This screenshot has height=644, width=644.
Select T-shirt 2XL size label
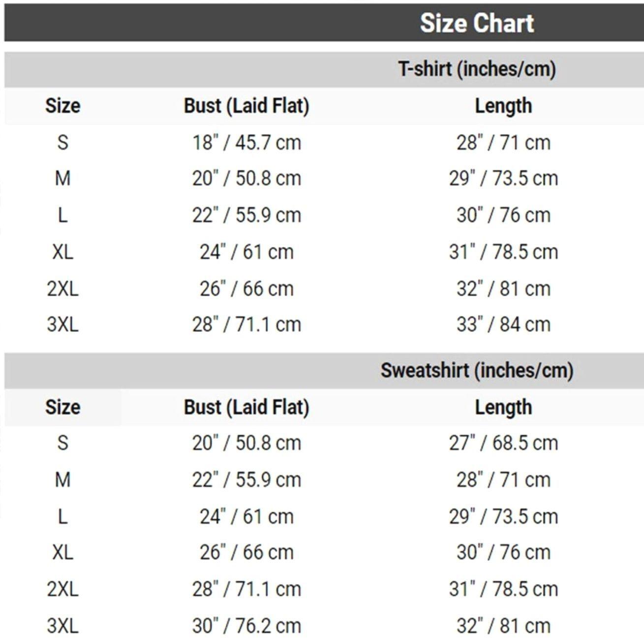click(x=62, y=289)
